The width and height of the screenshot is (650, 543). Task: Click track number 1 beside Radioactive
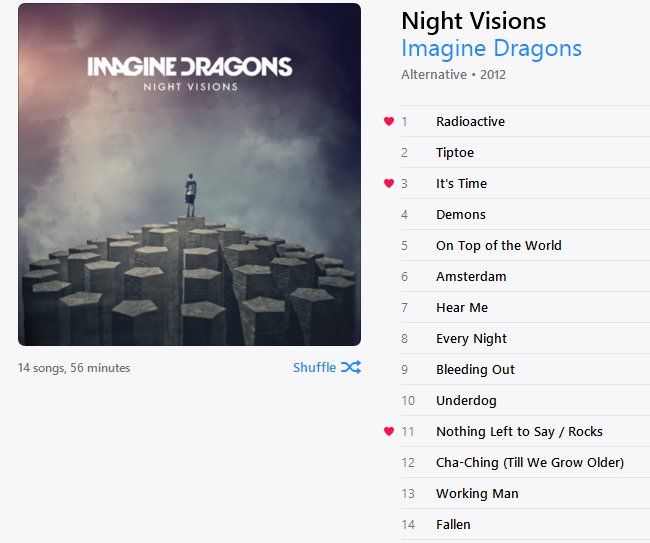coord(405,122)
